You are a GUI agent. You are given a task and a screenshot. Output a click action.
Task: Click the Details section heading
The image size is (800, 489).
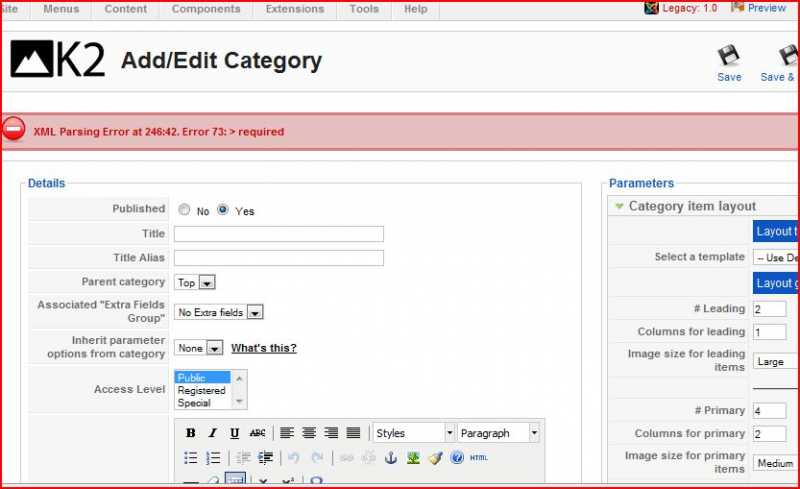point(46,183)
